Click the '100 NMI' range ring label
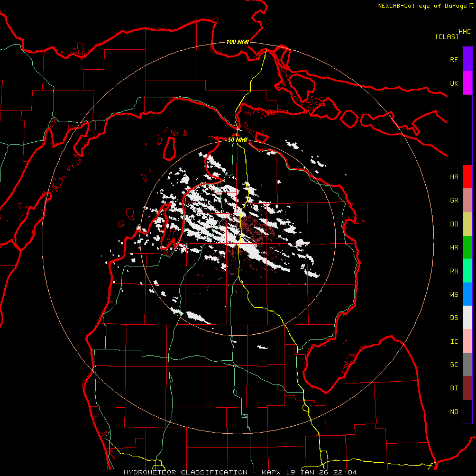Screen dimensions: 476x476 pos(237,42)
